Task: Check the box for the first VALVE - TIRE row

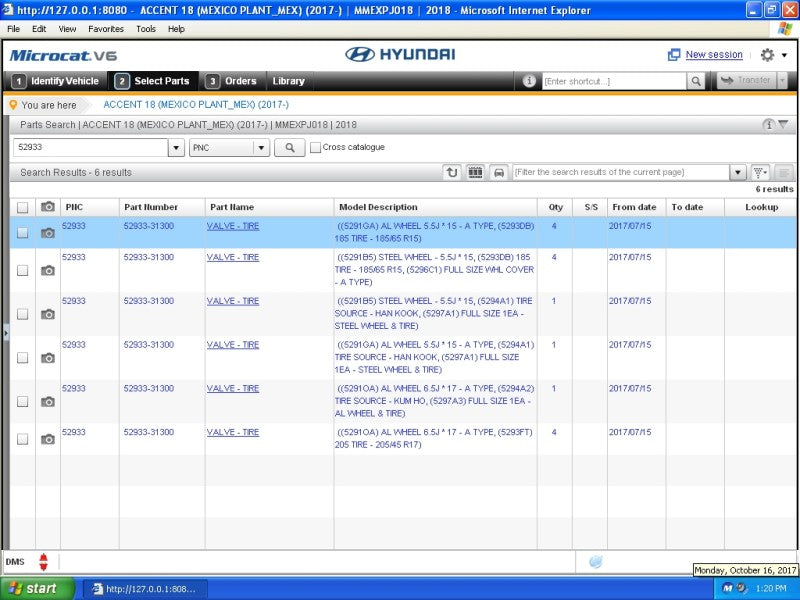Action: click(22, 233)
